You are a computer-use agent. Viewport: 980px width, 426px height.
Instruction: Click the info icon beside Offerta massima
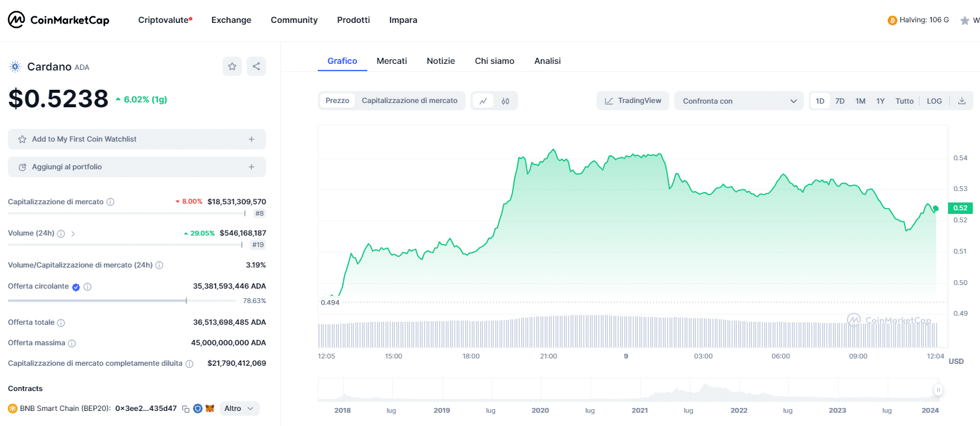(72, 343)
